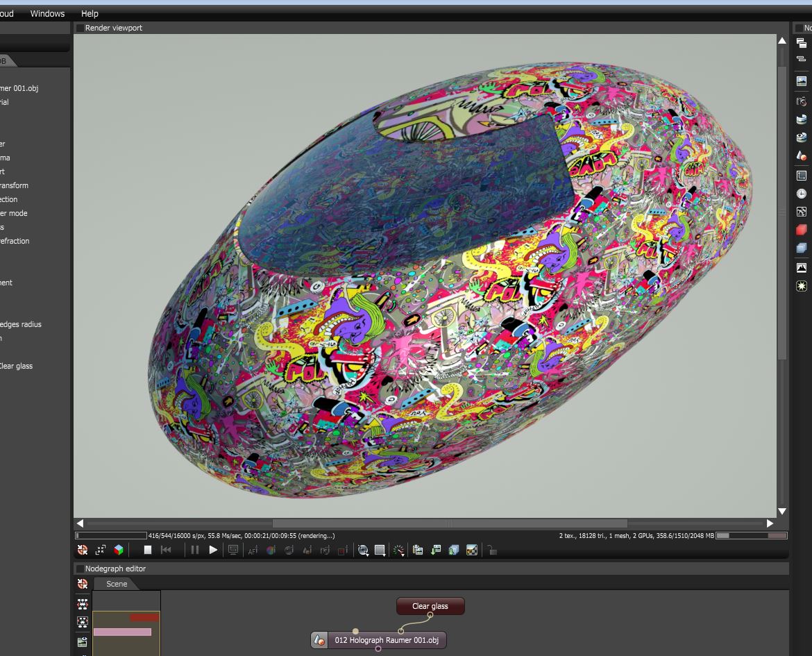
Task: Stop the render with the stop button
Action: [x=148, y=550]
